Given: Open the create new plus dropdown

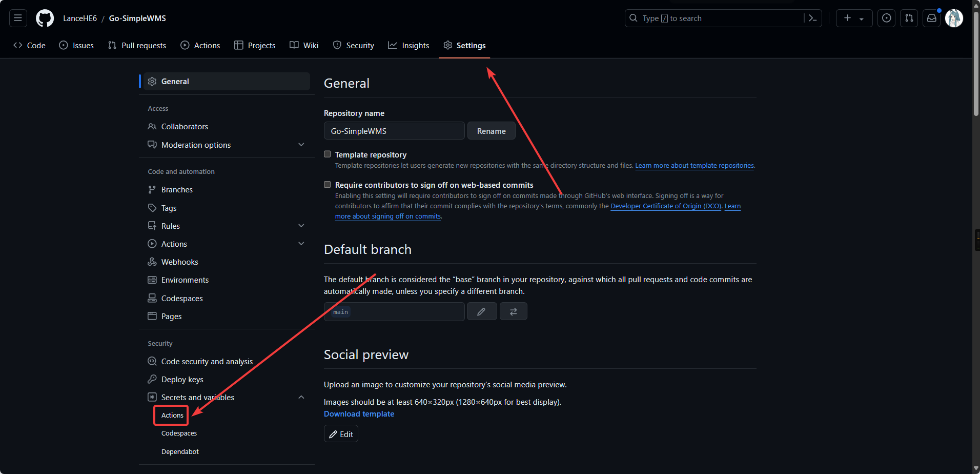Looking at the screenshot, I should coord(853,18).
